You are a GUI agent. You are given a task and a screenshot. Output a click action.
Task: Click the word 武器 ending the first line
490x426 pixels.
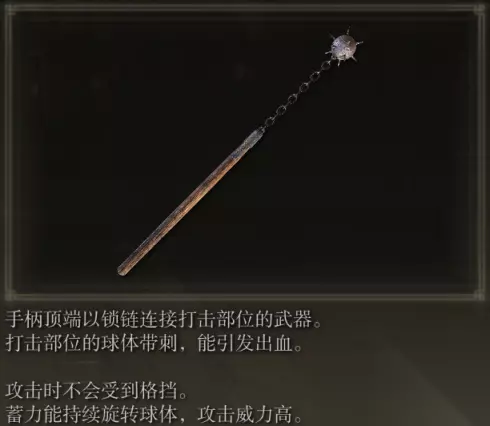pyautogui.click(x=293, y=319)
